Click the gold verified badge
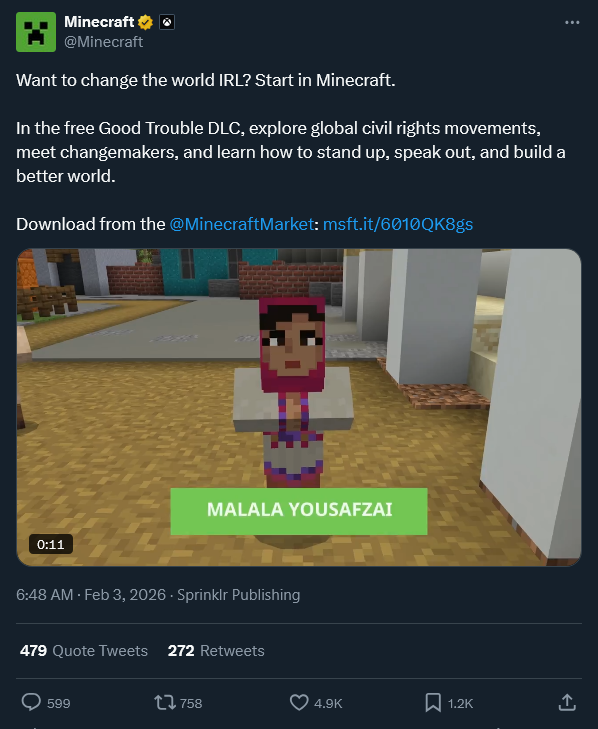Image resolution: width=598 pixels, height=729 pixels. [146, 22]
